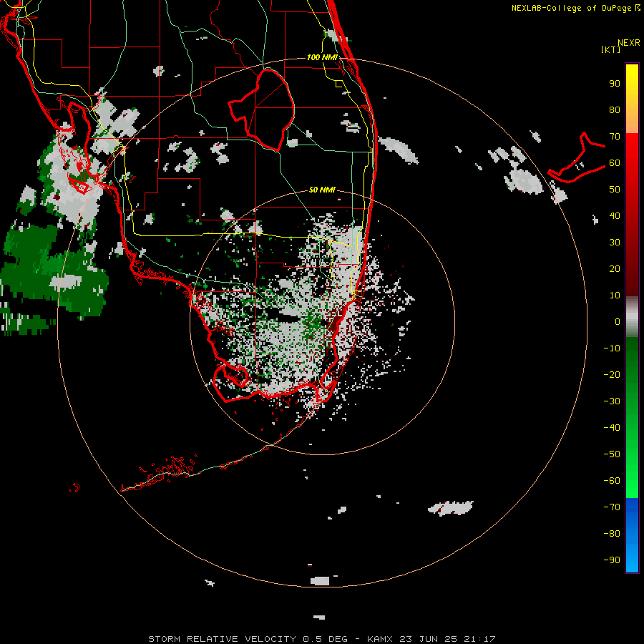The height and width of the screenshot is (644, 644).
Task: Click the Lake Okeechobee red outline
Action: pos(261,109)
